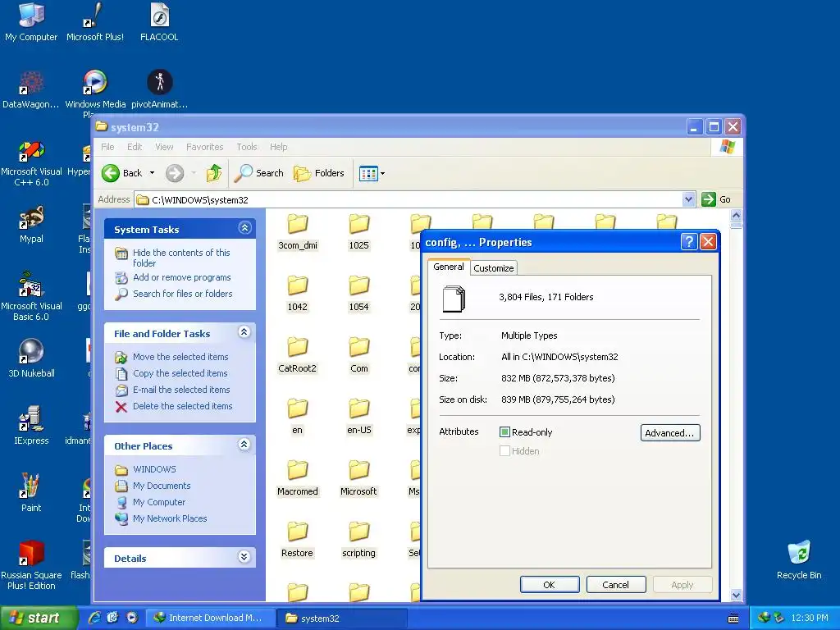Collapse the File and Folder Tasks panel

(x=244, y=332)
